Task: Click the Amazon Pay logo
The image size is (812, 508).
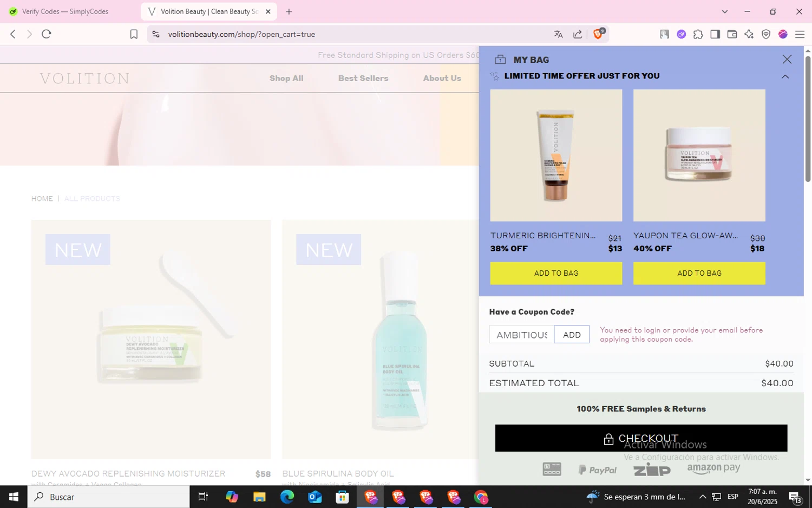Action: (713, 468)
